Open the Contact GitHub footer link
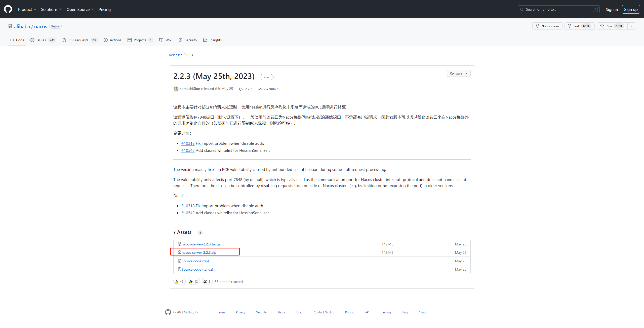This screenshot has height=328, width=644. pos(324,312)
